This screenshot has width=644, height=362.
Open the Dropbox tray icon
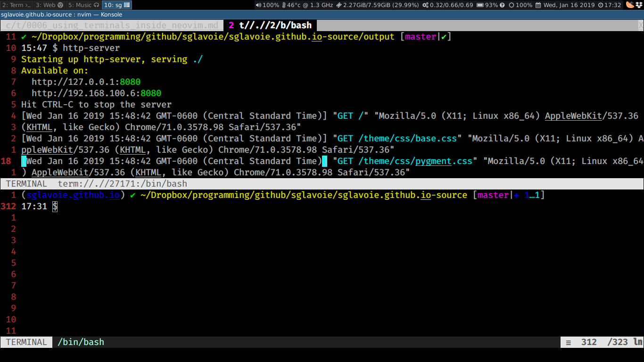(638, 5)
